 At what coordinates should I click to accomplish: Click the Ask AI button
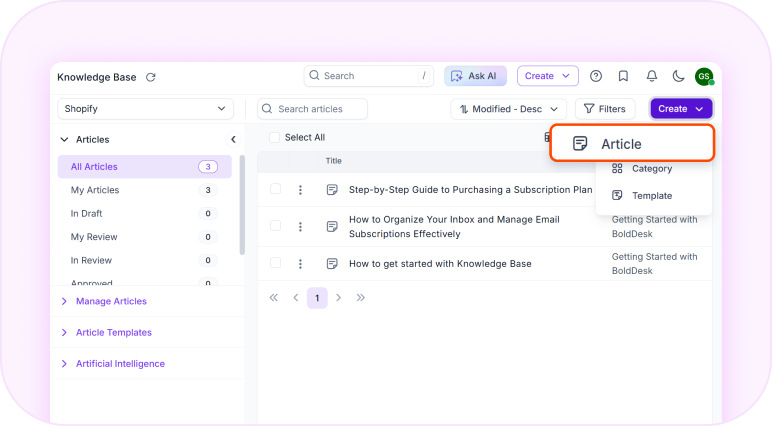(x=475, y=76)
